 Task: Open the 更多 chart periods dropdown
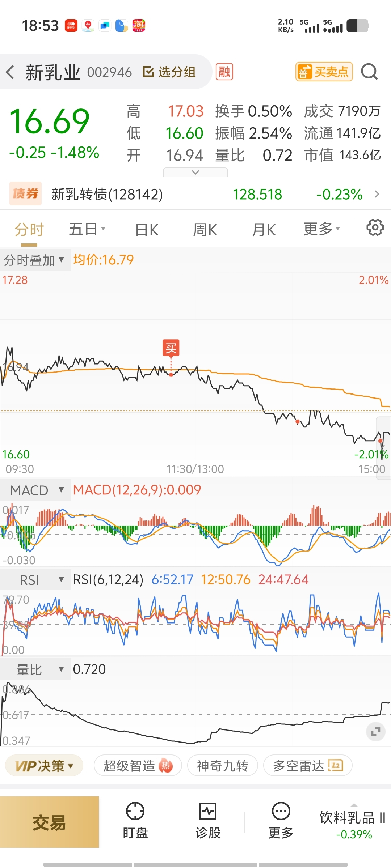[x=322, y=229]
